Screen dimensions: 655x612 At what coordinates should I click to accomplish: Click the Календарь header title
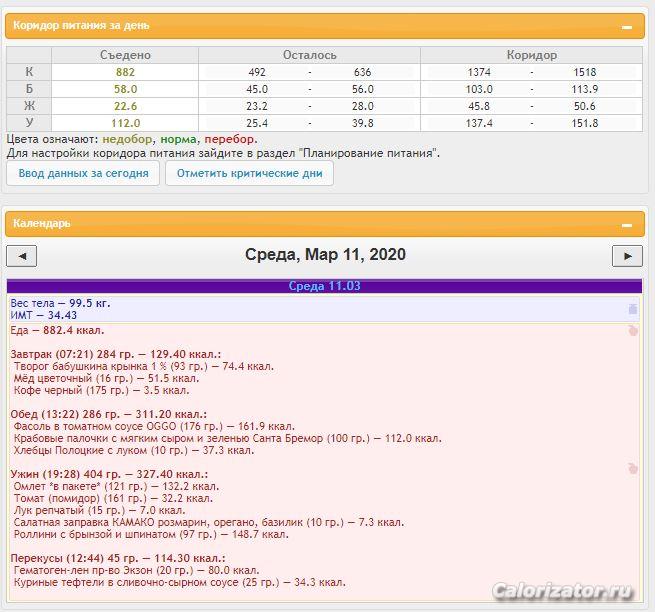click(x=42, y=224)
